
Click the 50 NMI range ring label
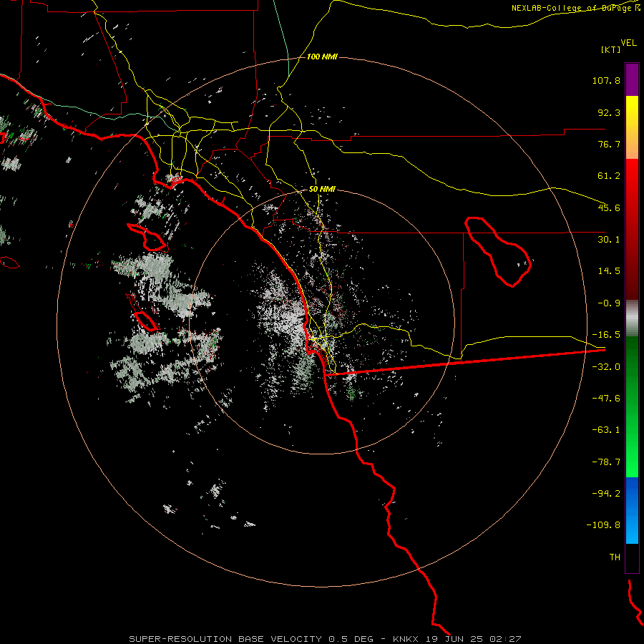point(322,190)
